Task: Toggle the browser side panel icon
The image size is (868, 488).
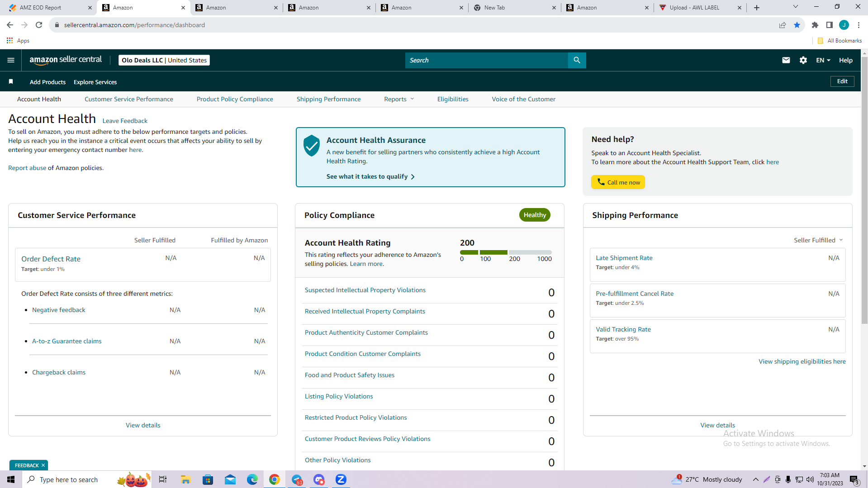Action: tap(830, 25)
